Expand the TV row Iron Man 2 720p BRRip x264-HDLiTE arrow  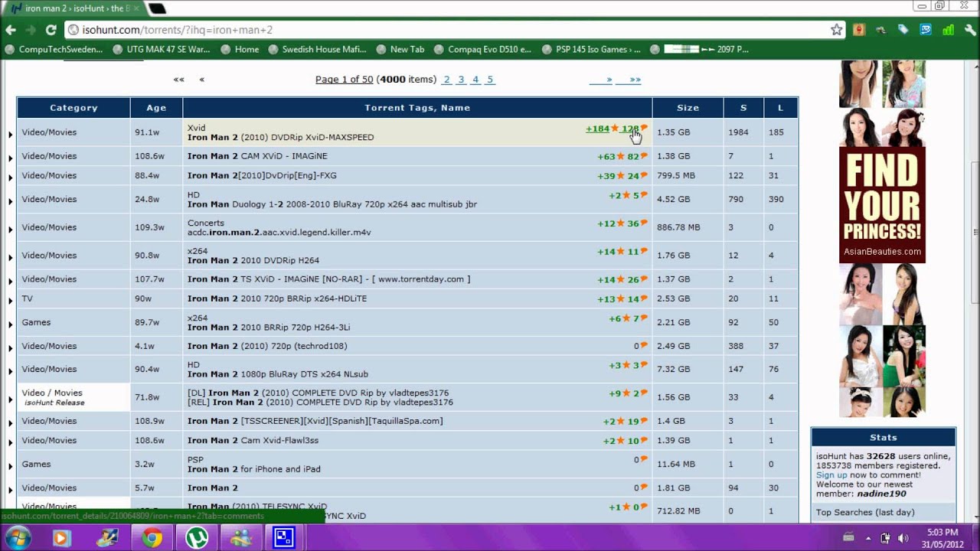[11, 301]
